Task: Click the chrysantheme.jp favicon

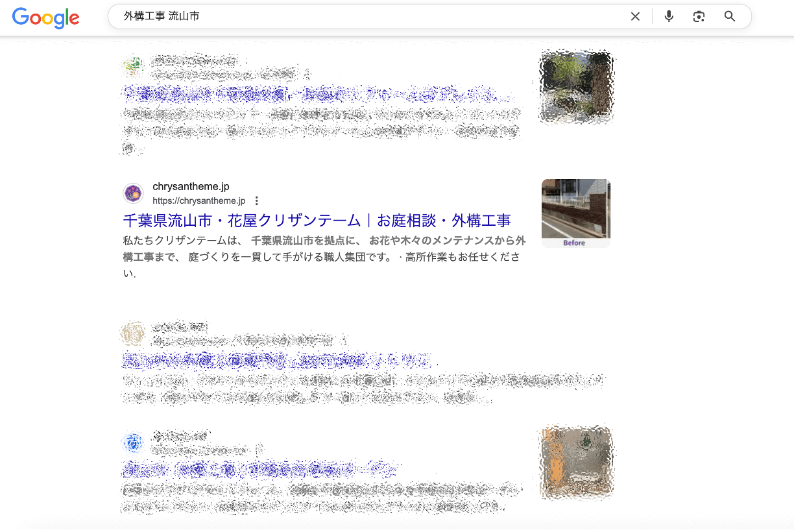Action: click(x=133, y=193)
